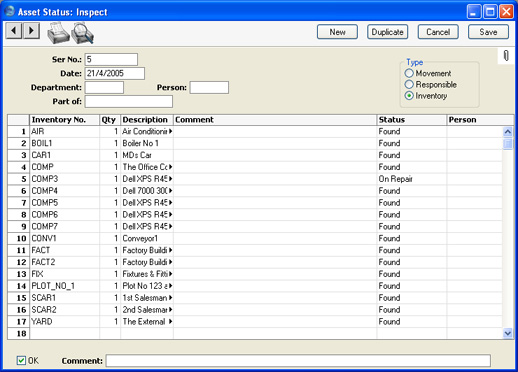Viewport: 518px width, 372px height.
Task: Expand description arrow in FACT row
Action: tap(171, 250)
